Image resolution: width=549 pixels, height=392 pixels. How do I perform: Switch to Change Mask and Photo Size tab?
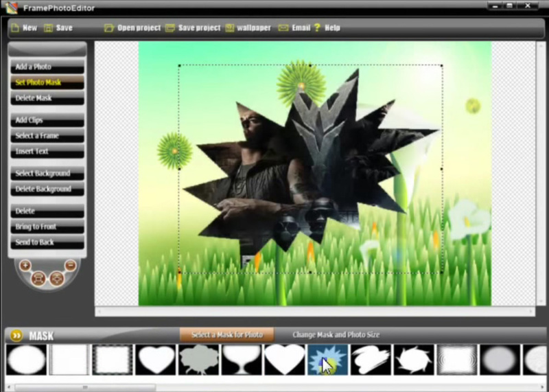coord(336,335)
